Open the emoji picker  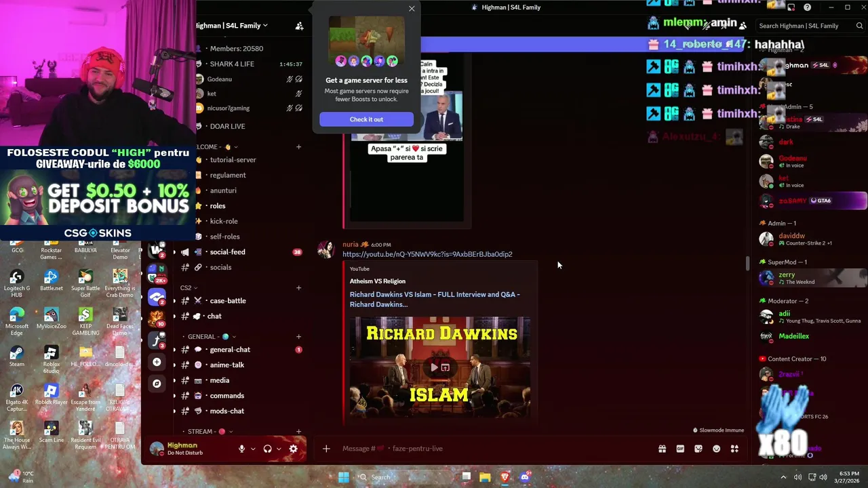coord(717,449)
